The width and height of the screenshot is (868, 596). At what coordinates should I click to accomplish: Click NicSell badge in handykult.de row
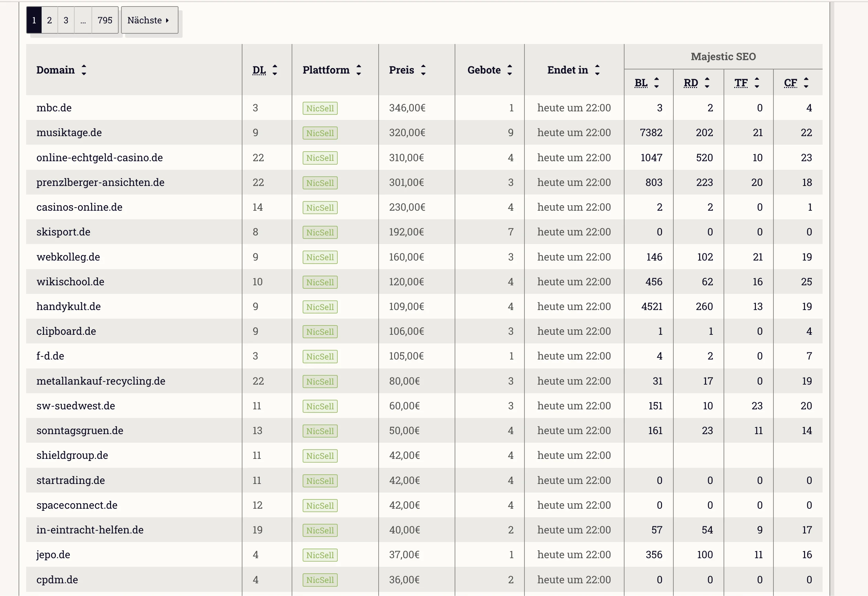[320, 307]
